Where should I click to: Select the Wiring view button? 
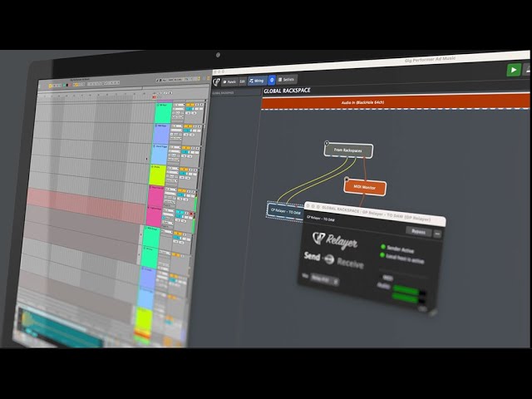tap(257, 81)
